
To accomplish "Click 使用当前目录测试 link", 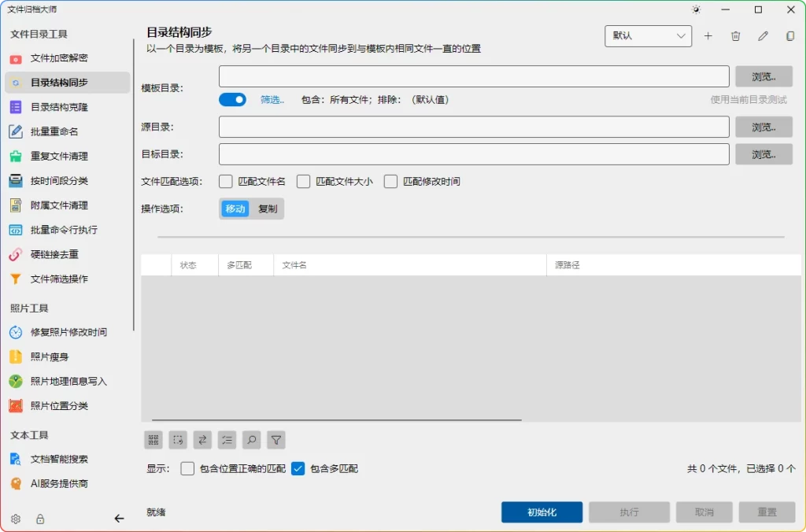I will coord(750,99).
